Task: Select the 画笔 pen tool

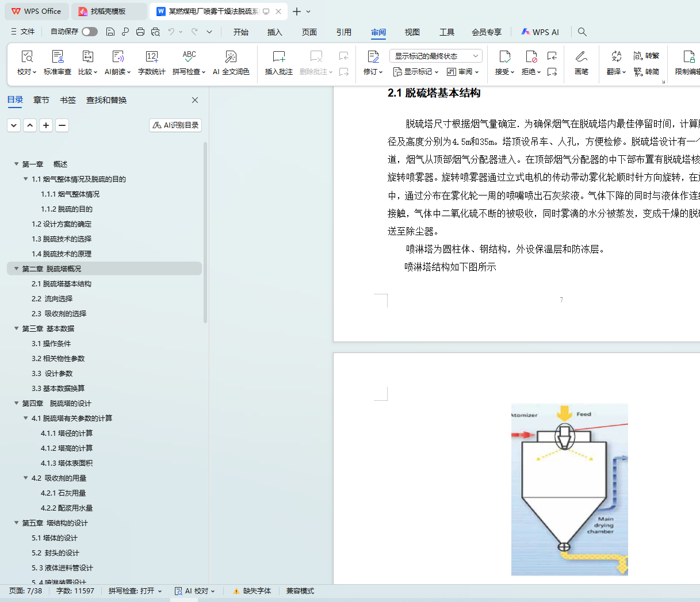Action: 582,63
